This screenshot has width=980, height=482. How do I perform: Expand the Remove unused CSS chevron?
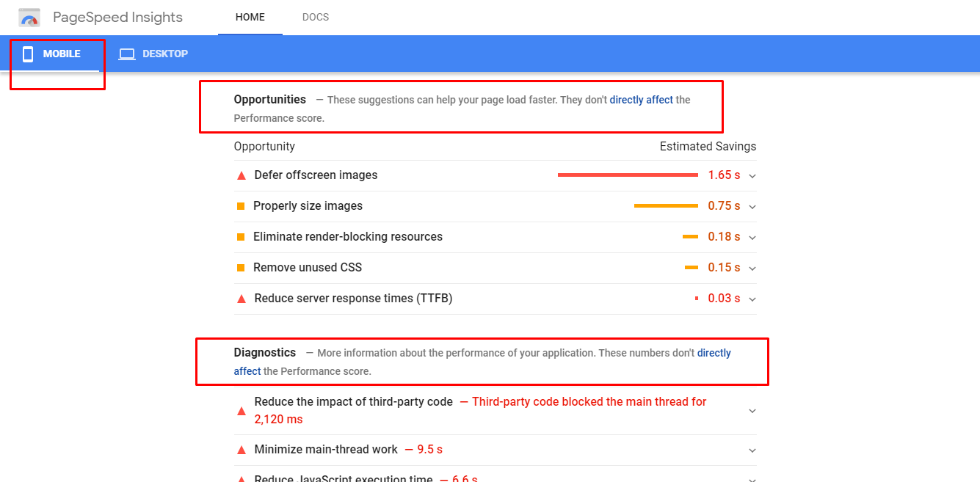[752, 269]
